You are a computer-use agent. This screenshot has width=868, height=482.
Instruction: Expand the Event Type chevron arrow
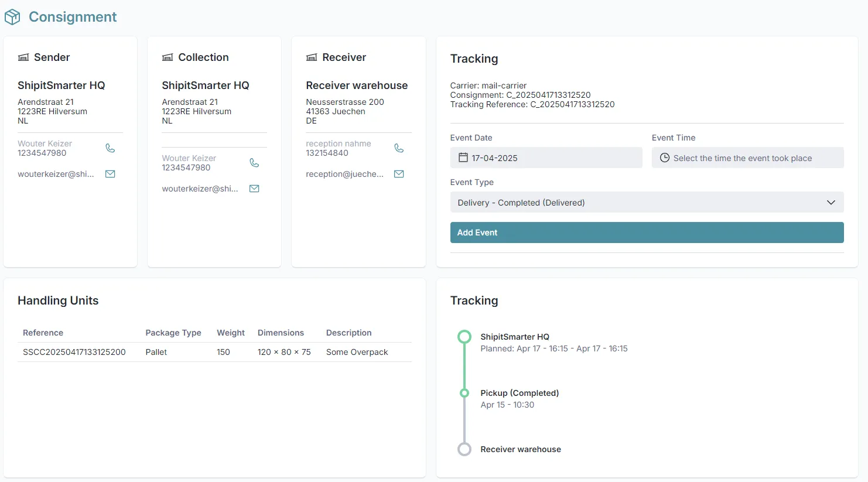831,203
